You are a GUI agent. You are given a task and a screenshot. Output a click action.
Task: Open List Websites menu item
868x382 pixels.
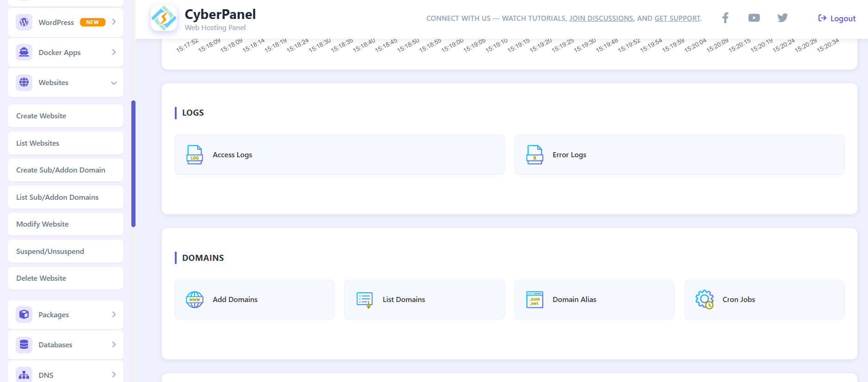point(66,143)
